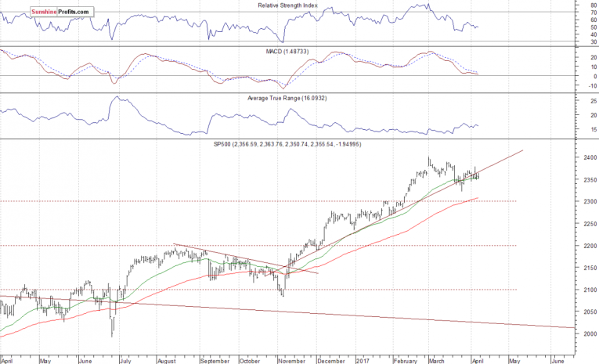Select October on the time axis
Image resolution: width=599 pixels, height=364 pixels.
click(250, 362)
